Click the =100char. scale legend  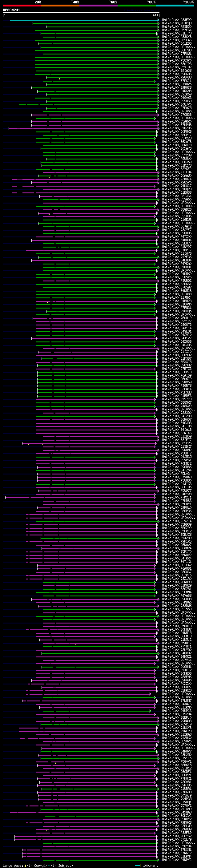(x=147, y=865)
